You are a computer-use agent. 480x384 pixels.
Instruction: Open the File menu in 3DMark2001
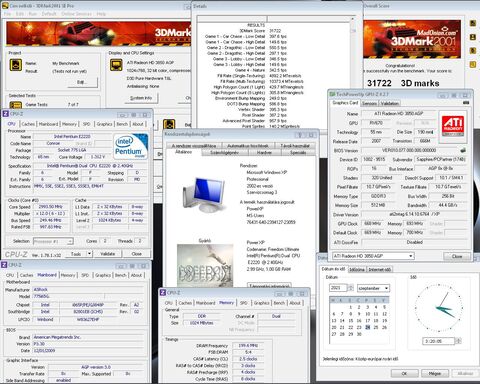point(7,14)
